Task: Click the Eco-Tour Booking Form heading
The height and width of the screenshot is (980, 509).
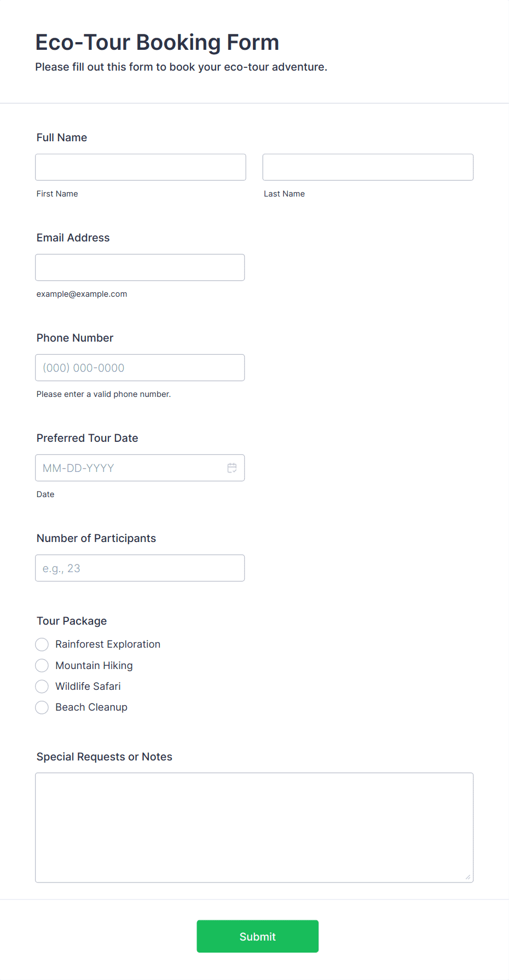Action: click(158, 42)
